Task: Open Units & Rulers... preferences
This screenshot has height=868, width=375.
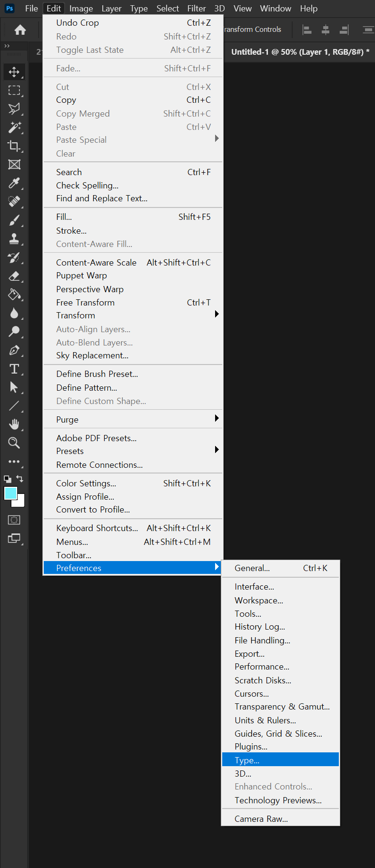Action: [281, 720]
